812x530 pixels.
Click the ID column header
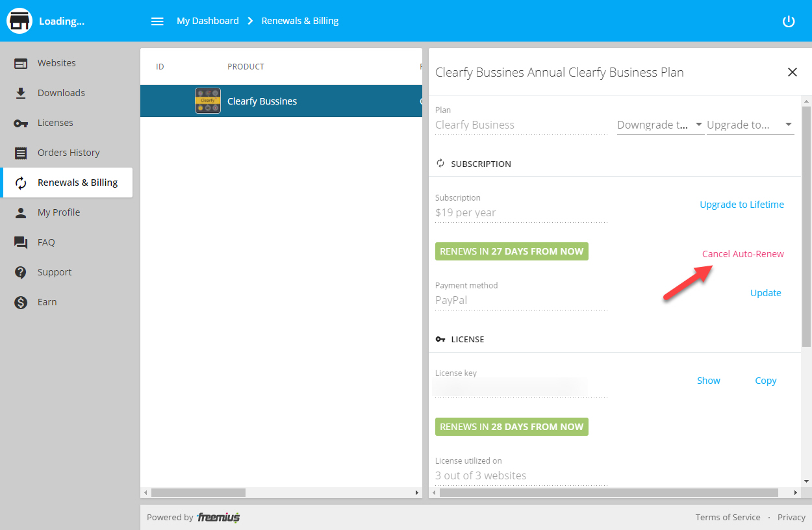(160, 67)
